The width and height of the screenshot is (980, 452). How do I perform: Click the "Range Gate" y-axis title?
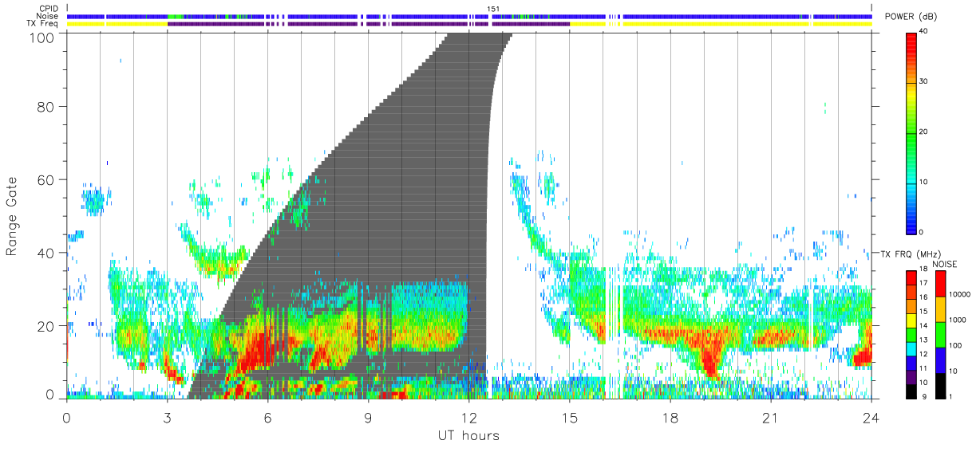[12, 216]
